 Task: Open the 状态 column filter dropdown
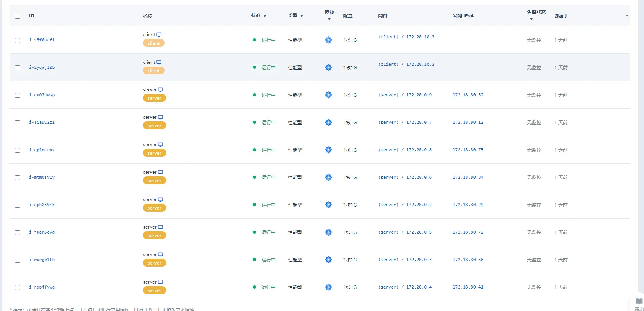(x=265, y=16)
